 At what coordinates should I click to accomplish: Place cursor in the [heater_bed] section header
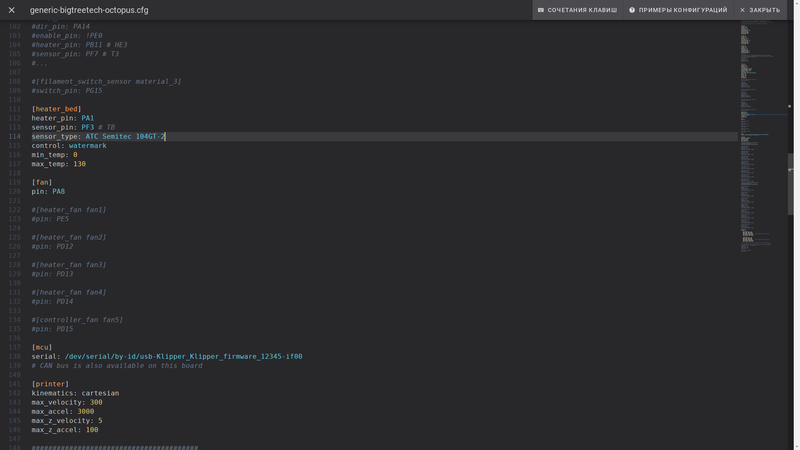pyautogui.click(x=56, y=109)
